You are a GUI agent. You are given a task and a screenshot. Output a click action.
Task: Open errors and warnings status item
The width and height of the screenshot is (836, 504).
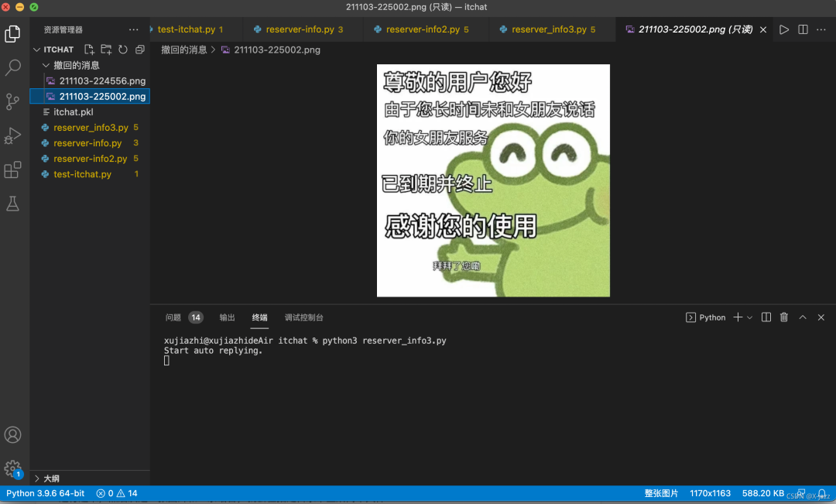click(x=117, y=493)
